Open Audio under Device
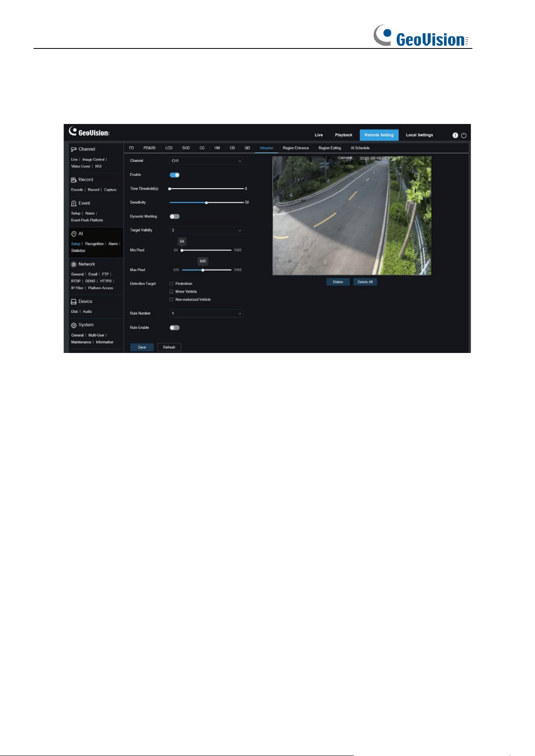The width and height of the screenshot is (535, 756). 87,312
